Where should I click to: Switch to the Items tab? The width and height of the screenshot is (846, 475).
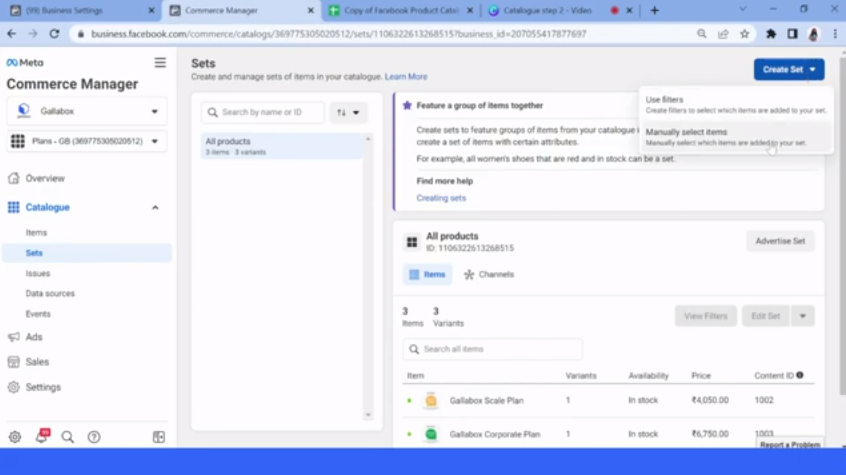(427, 274)
